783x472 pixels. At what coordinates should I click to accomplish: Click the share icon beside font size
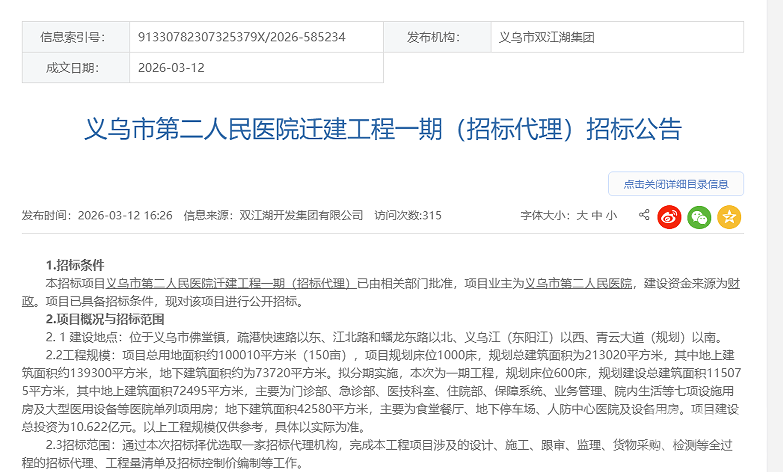tap(644, 215)
